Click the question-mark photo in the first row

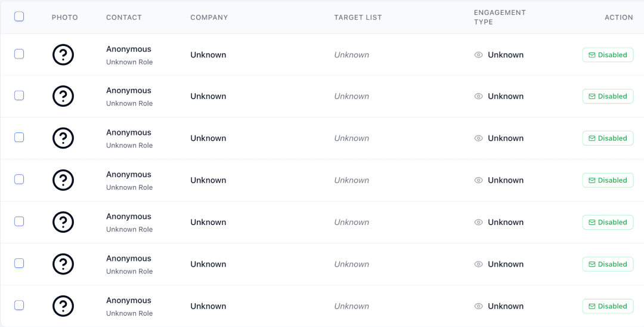pyautogui.click(x=63, y=55)
